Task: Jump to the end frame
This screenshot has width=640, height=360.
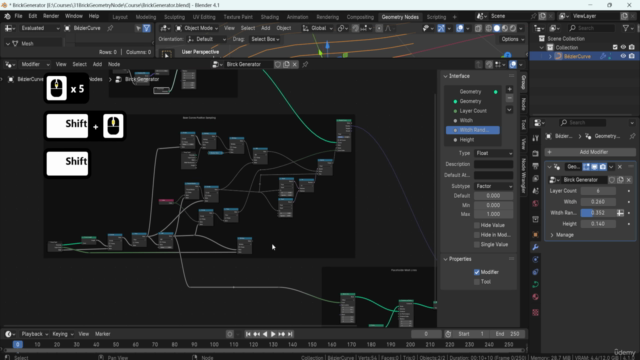Action: click(x=290, y=334)
